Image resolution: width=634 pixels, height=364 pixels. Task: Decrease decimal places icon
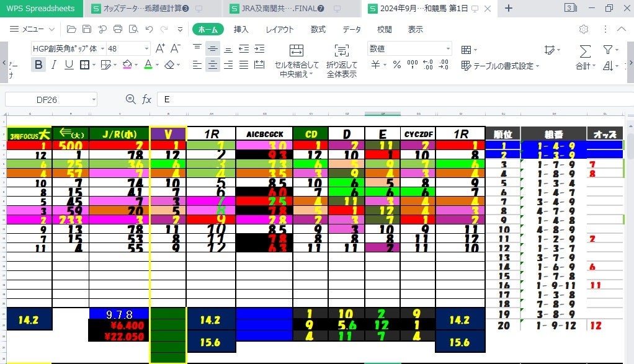click(x=444, y=64)
